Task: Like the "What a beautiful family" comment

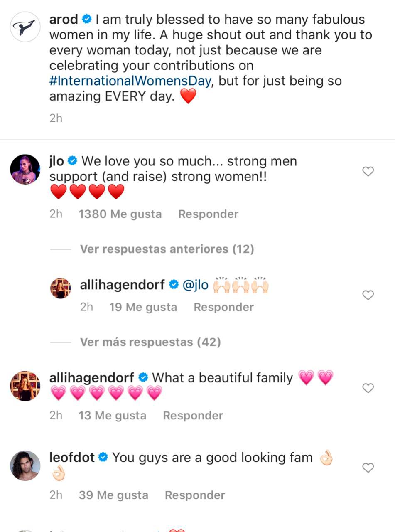Action: point(368,388)
